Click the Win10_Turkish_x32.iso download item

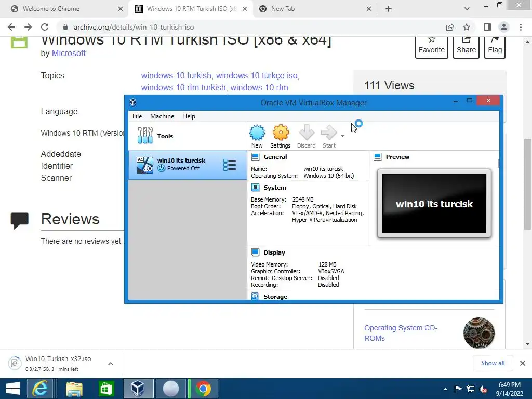coord(54,363)
